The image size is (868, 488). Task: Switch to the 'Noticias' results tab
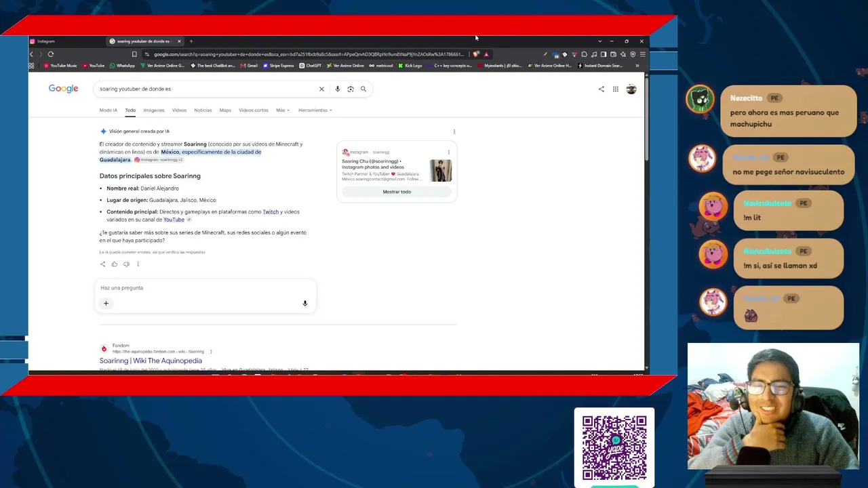[203, 110]
